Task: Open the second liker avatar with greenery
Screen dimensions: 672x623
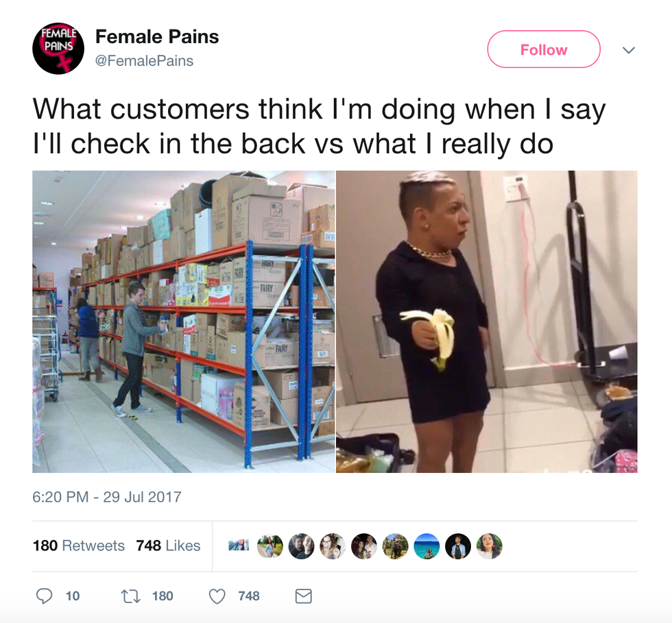Action: [x=270, y=546]
